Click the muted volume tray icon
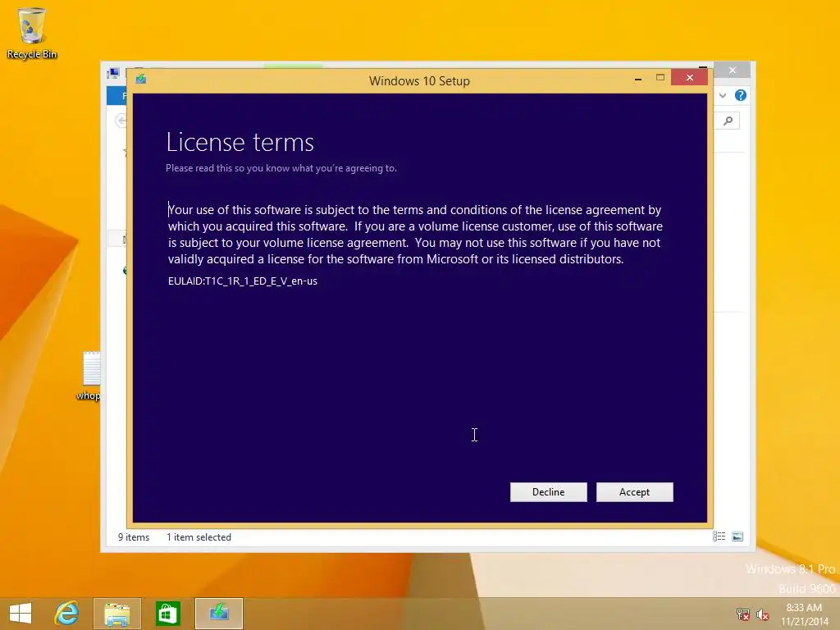840x630 pixels. [762, 614]
